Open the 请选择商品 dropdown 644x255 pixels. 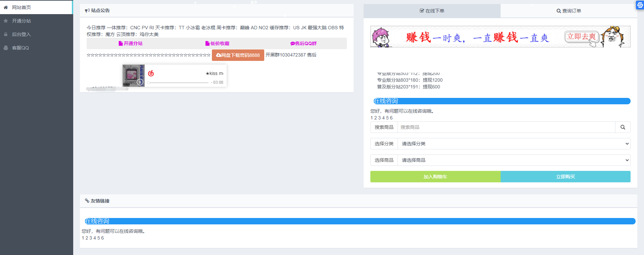pos(514,160)
